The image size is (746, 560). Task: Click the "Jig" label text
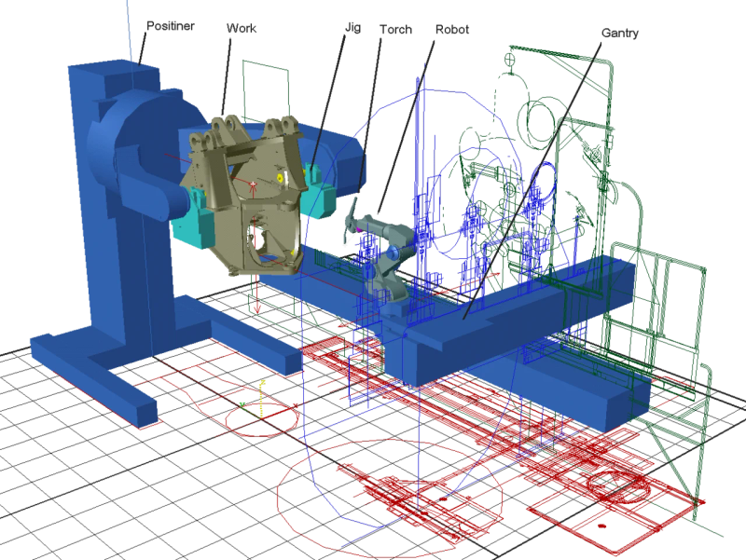click(352, 28)
